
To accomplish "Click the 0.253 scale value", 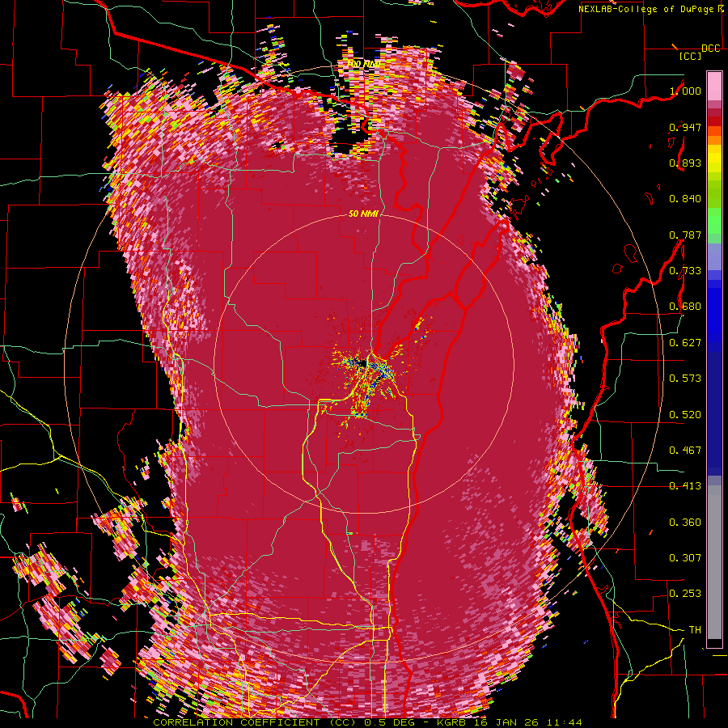I will pos(685,594).
